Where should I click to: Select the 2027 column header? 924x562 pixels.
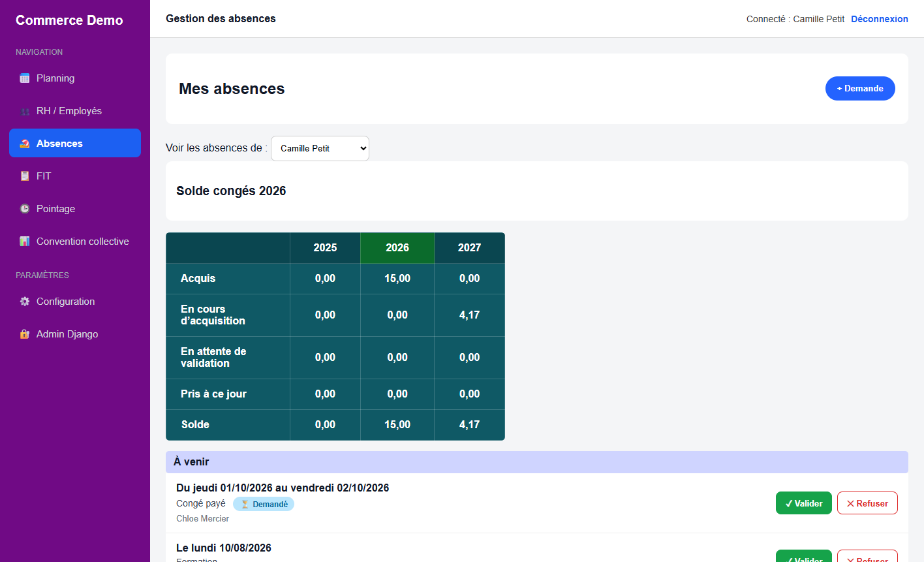[469, 248]
